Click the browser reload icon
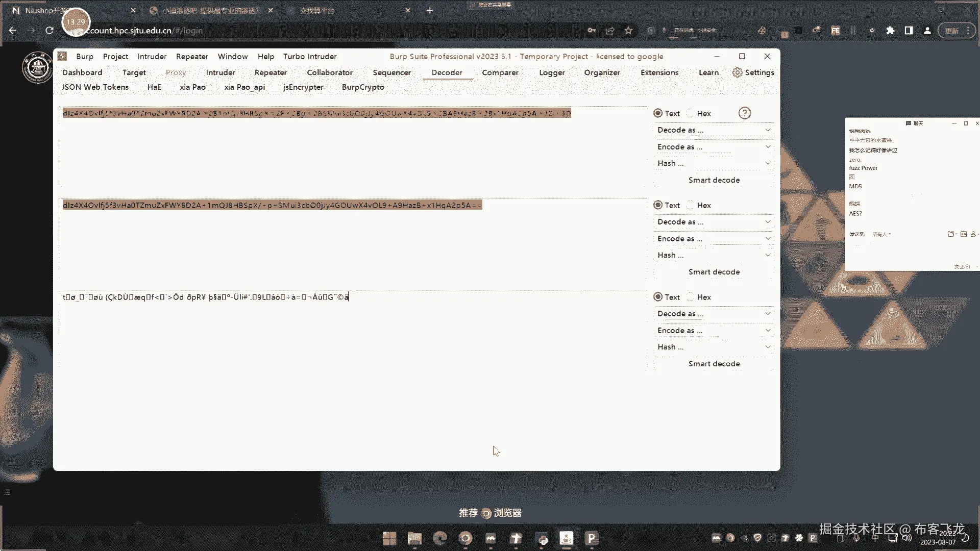Image resolution: width=980 pixels, height=551 pixels. 50,31
